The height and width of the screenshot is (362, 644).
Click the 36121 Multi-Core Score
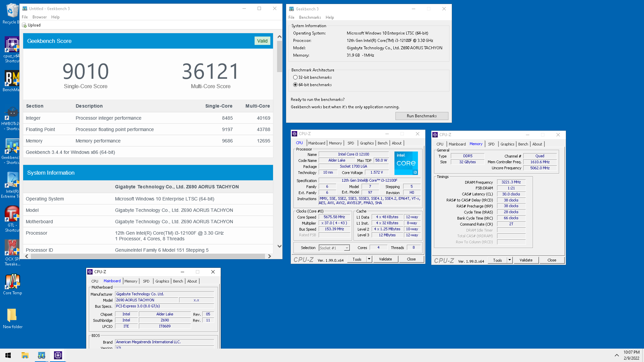(211, 71)
